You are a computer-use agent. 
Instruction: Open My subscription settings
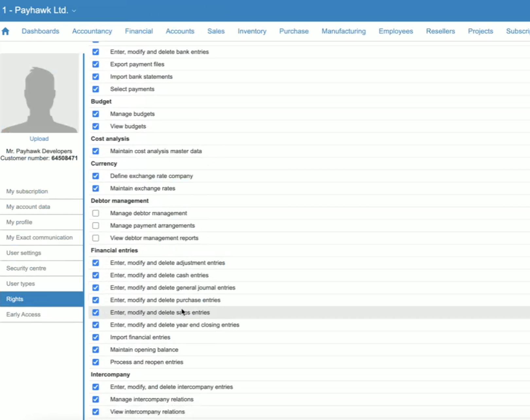(x=27, y=191)
